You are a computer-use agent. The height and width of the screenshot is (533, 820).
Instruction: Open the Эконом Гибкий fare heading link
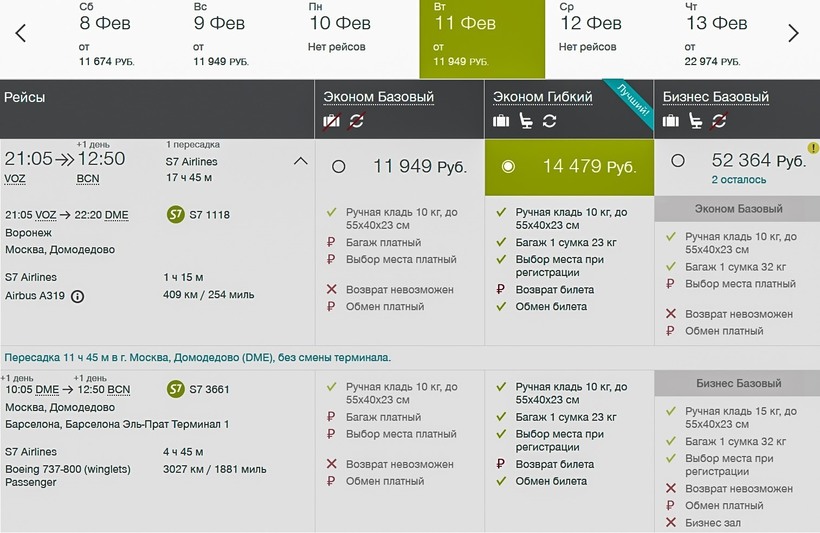coord(543,97)
